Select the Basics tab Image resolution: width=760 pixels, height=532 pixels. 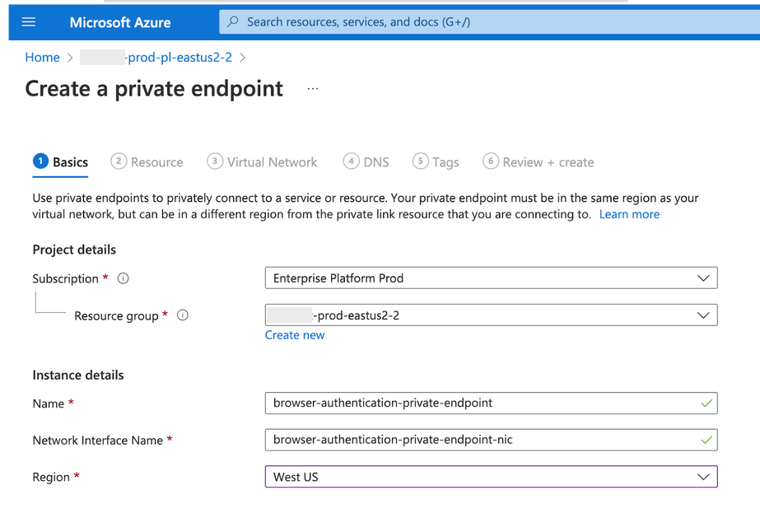(61, 162)
